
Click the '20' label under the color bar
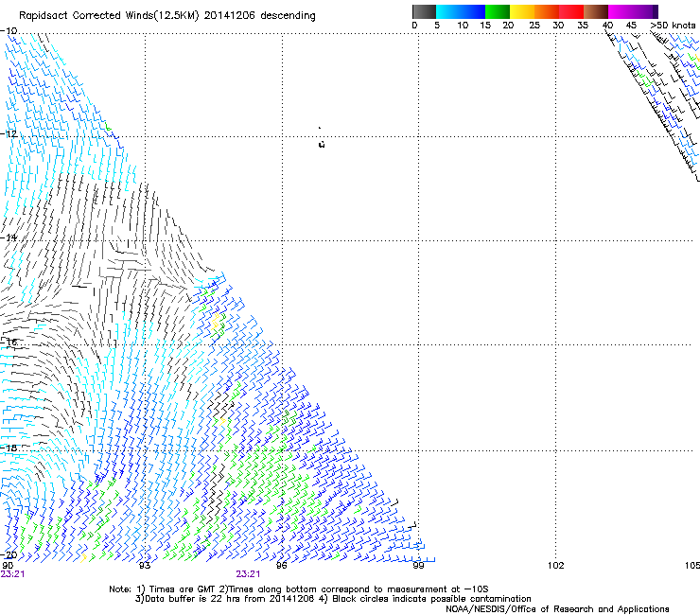click(508, 26)
